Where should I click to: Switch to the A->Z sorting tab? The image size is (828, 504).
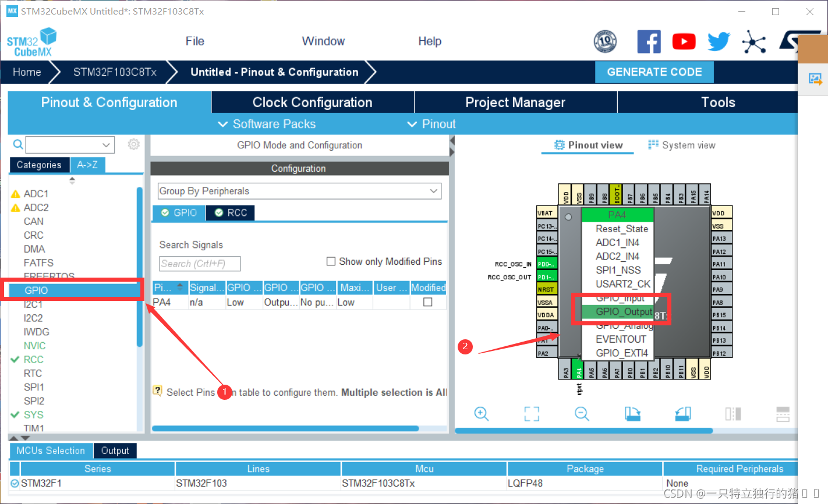click(x=87, y=165)
